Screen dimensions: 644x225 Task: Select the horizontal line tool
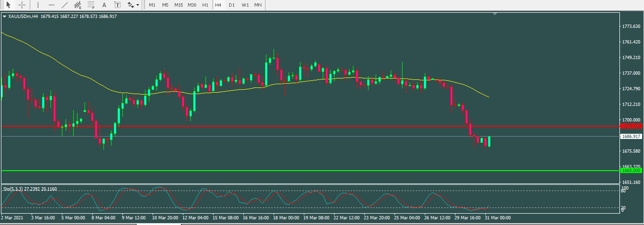[x=51, y=5]
